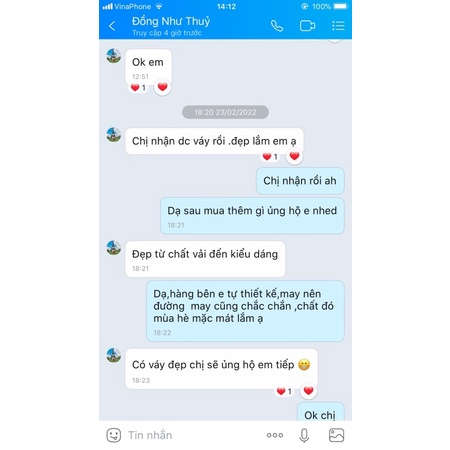Tap the microphone voice message icon

(x=304, y=435)
